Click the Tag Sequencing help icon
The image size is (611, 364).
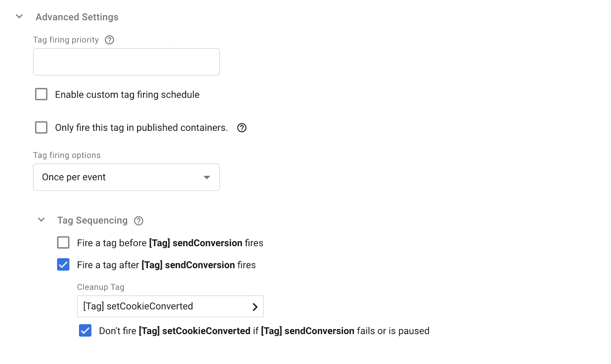point(139,221)
